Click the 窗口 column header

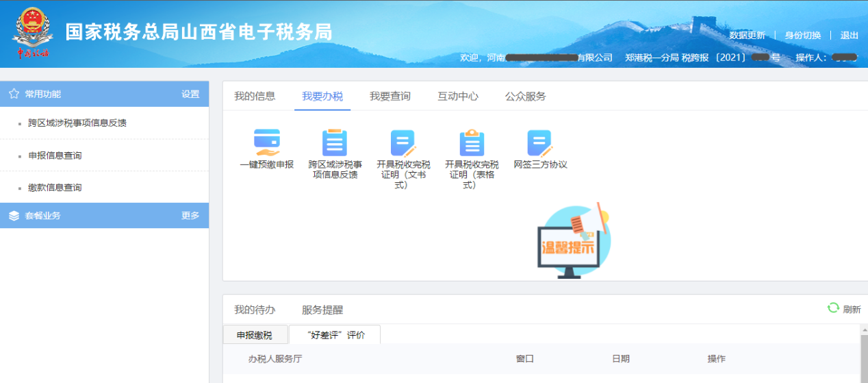[525, 359]
